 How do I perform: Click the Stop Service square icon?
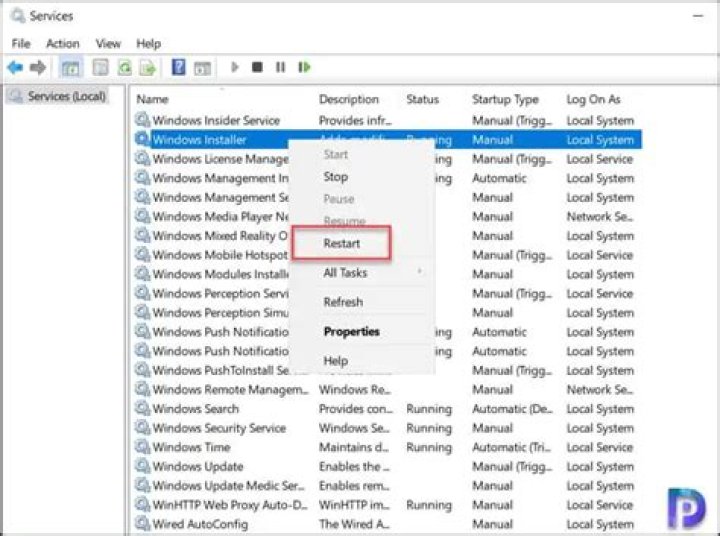[257, 68]
